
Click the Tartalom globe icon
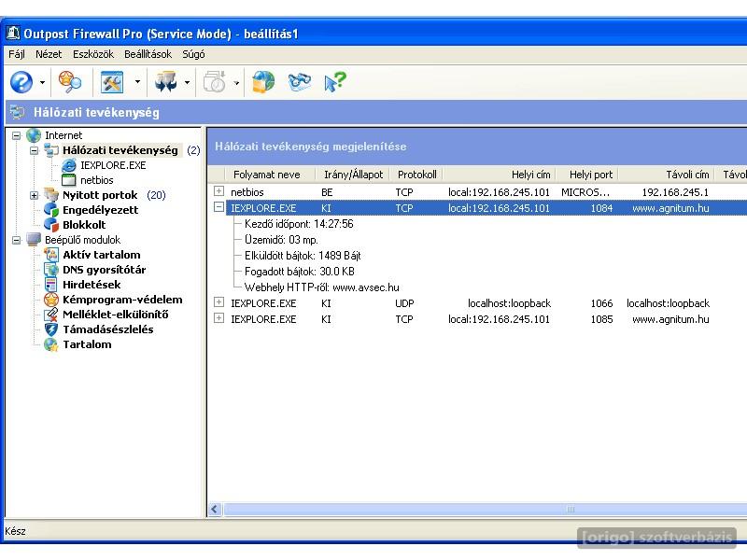(51, 344)
